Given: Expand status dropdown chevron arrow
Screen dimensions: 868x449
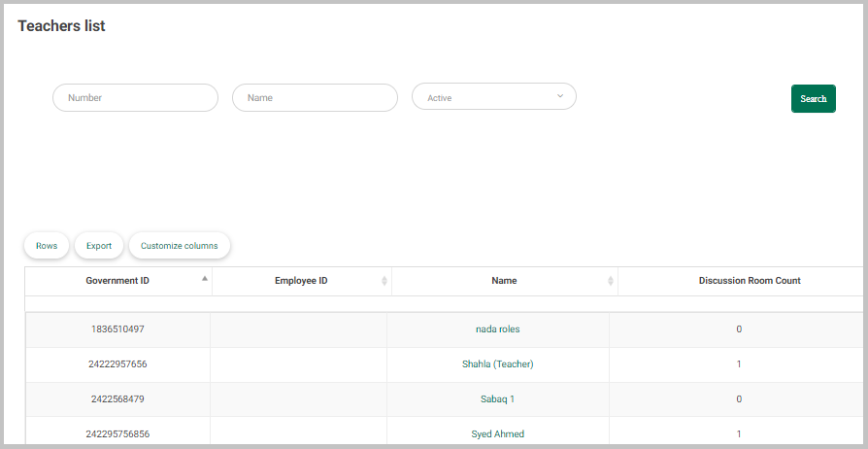Looking at the screenshot, I should (x=559, y=96).
